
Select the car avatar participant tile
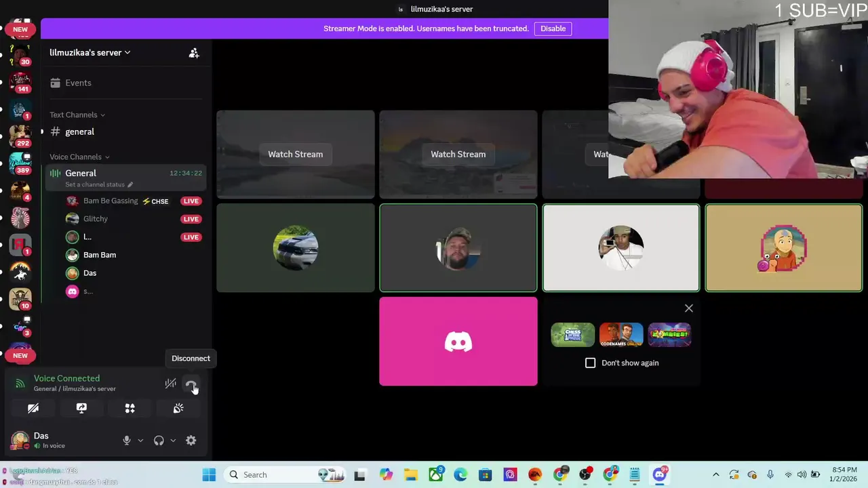coord(295,247)
